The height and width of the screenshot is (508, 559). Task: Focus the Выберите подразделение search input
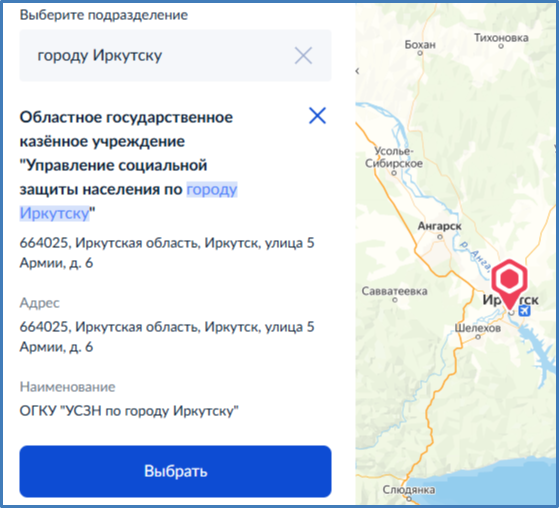175,56
